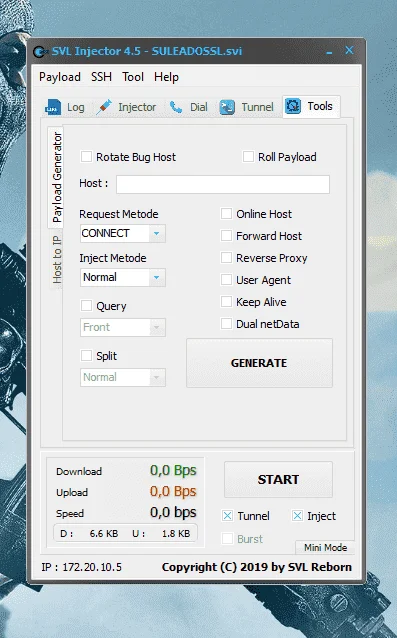Tick the Forward Host checkbox
Screen dimensions: 397x638
(x=226, y=236)
